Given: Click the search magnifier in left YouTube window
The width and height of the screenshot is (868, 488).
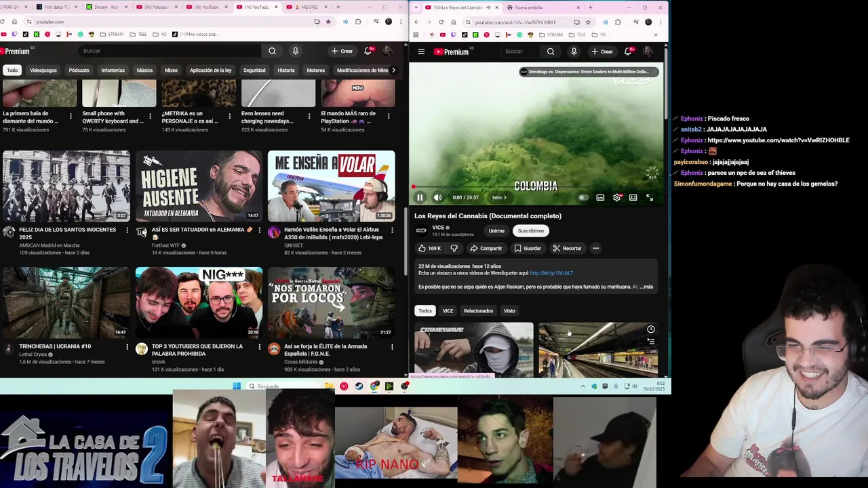Looking at the screenshot, I should 272,51.
